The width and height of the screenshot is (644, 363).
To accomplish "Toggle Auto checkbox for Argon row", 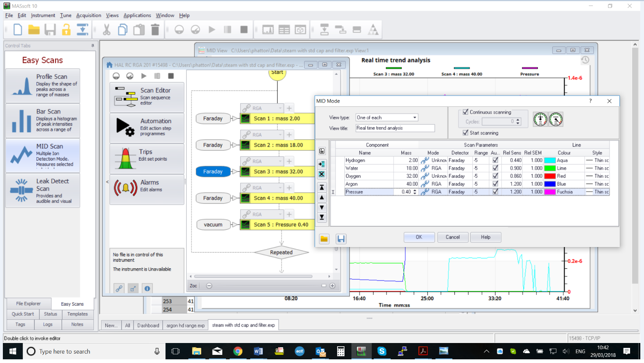I will pos(495,184).
